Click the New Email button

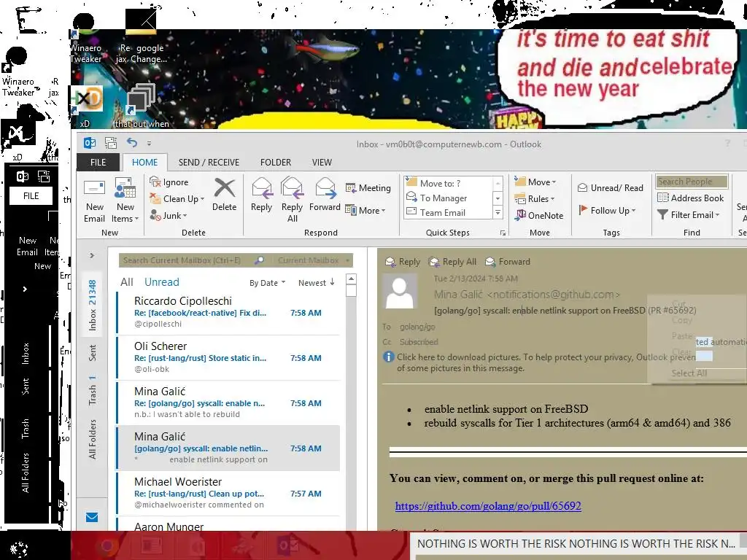[94, 201]
